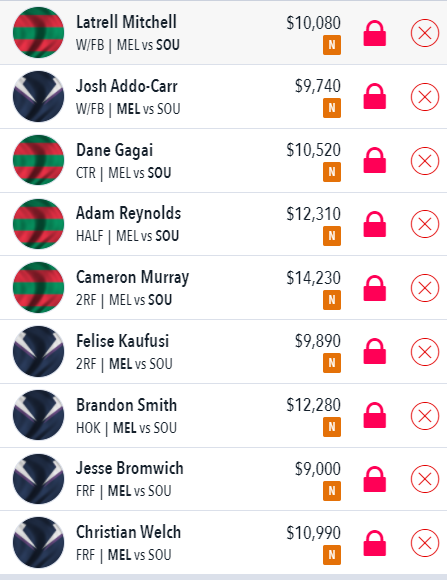
Task: Remove Brandon Smith with the X icon
Action: click(x=425, y=416)
